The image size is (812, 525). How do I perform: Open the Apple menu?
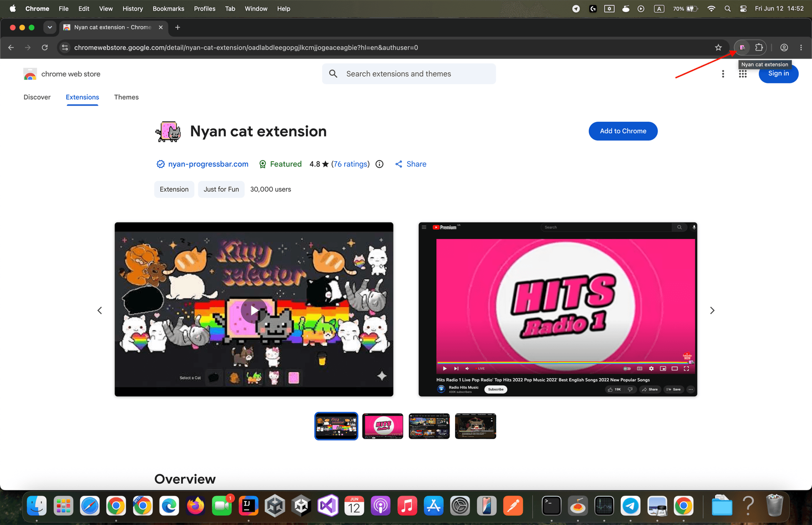13,8
